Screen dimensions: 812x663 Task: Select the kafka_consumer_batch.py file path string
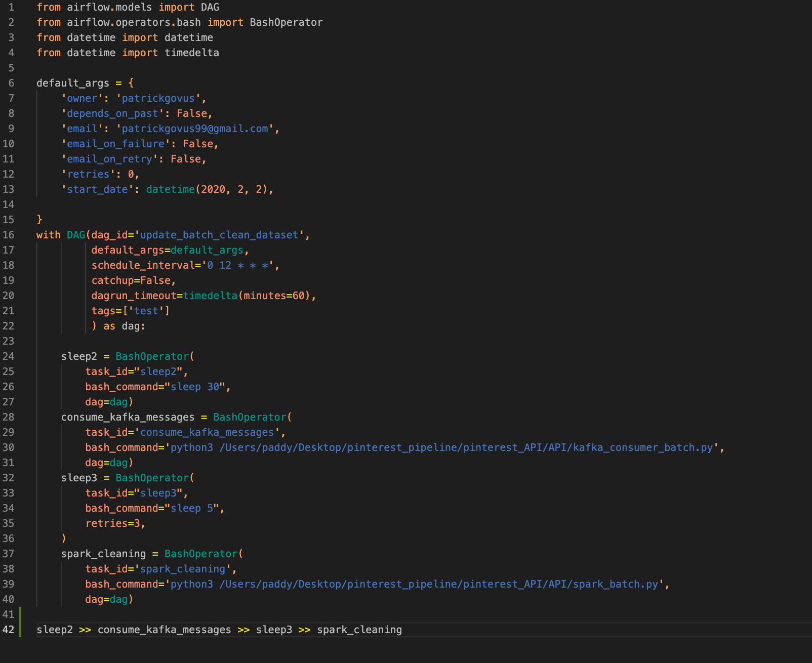445,447
